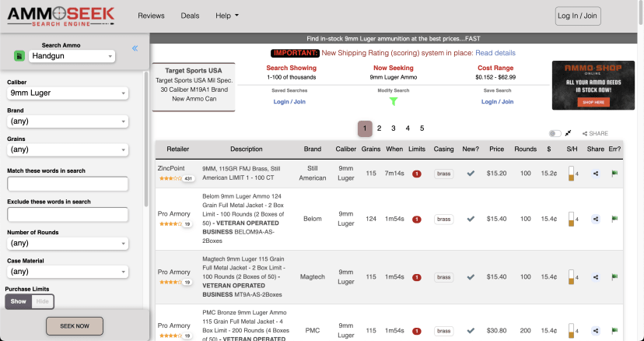Report error flag for ZincPoint row

614,174
